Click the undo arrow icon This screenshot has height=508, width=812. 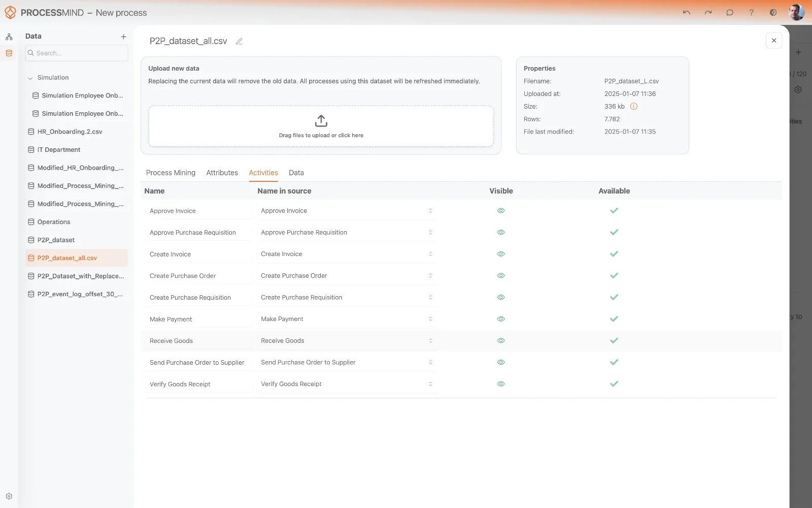[687, 13]
